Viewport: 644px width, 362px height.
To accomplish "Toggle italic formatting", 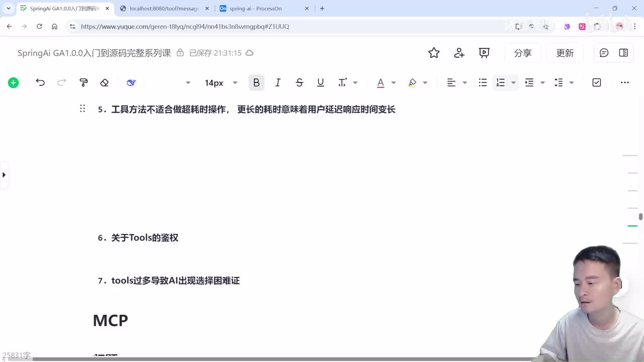I will [x=278, y=82].
